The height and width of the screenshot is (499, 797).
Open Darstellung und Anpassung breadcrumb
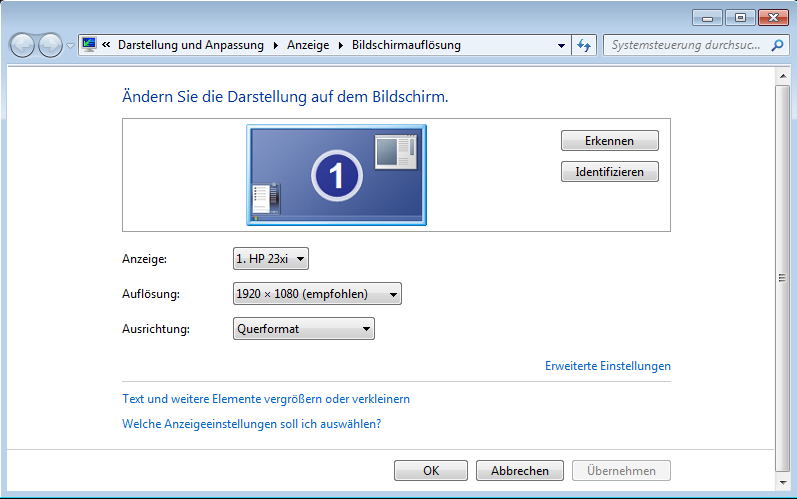pos(191,45)
